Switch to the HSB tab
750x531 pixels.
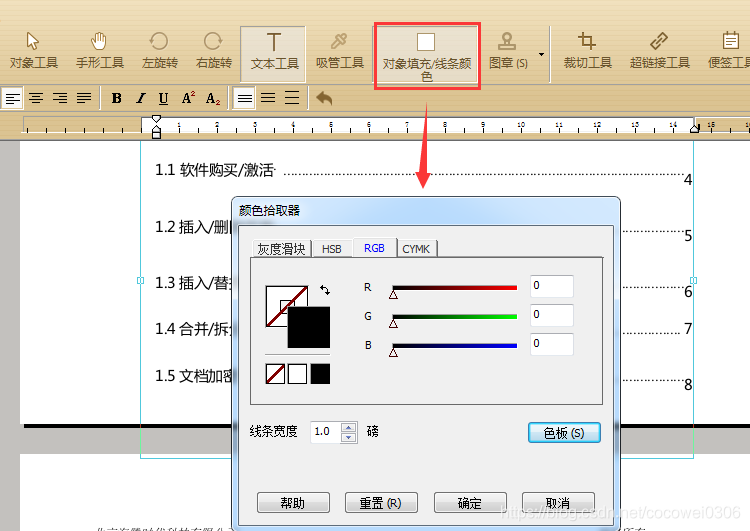click(x=331, y=249)
